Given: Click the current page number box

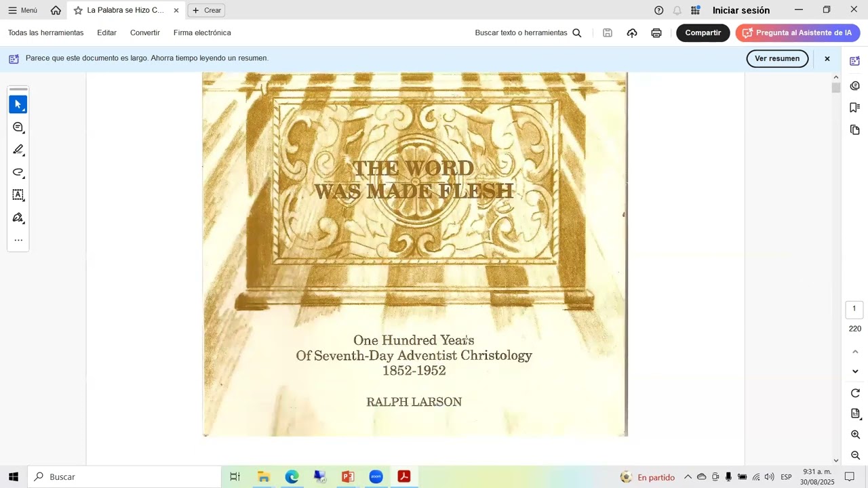Looking at the screenshot, I should (x=854, y=309).
